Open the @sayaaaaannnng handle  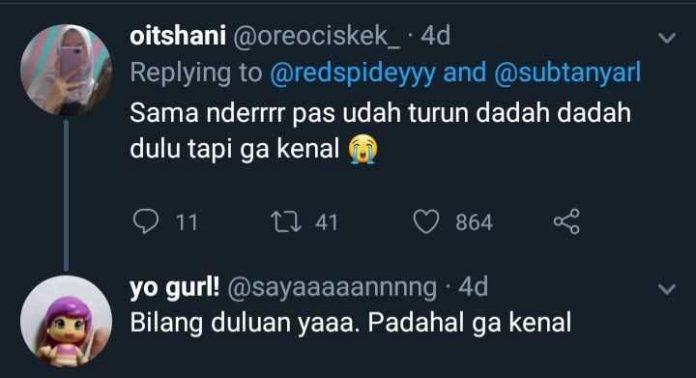click(x=332, y=288)
